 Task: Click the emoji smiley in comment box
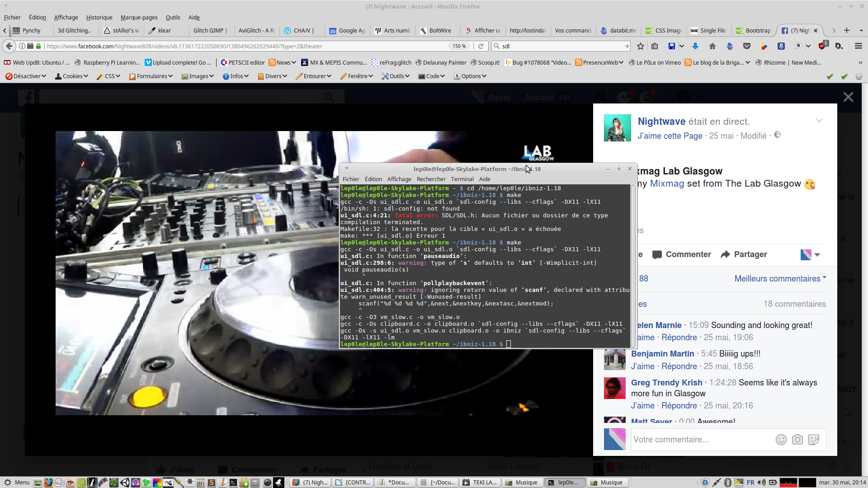[781, 440]
